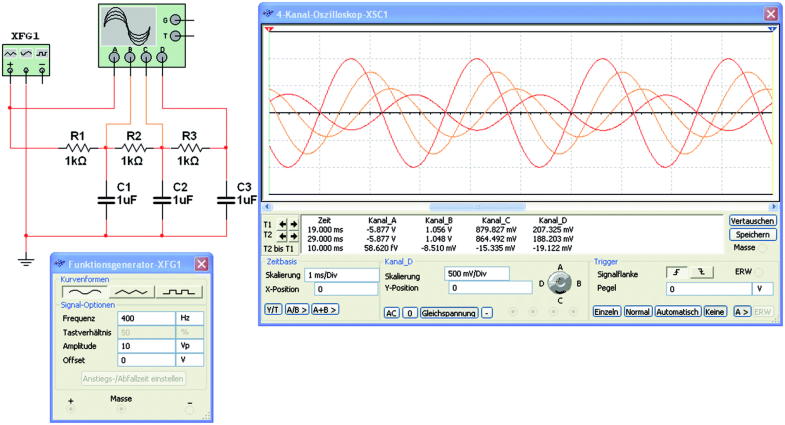Click the channel selector knob A/B/C/D

coord(560,283)
